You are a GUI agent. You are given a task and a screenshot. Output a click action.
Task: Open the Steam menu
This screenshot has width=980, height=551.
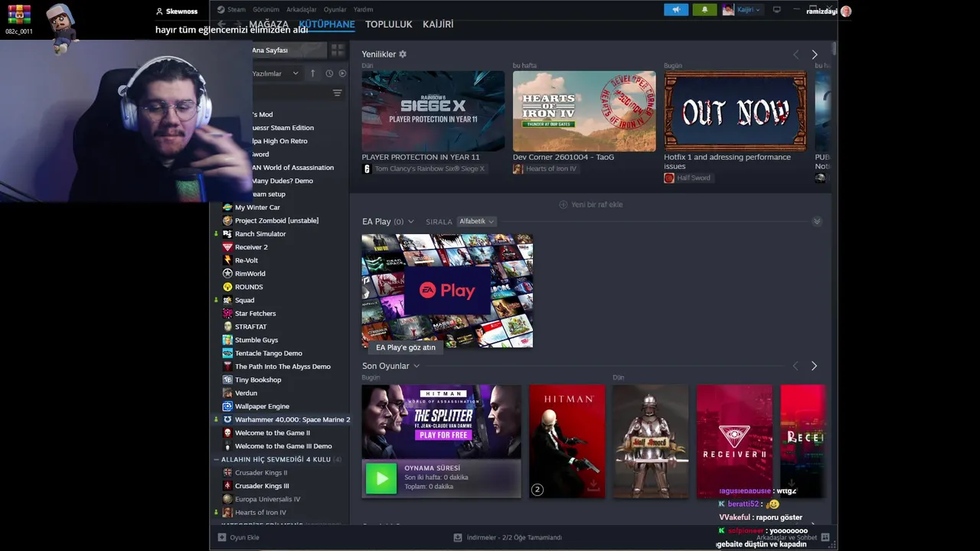point(236,10)
